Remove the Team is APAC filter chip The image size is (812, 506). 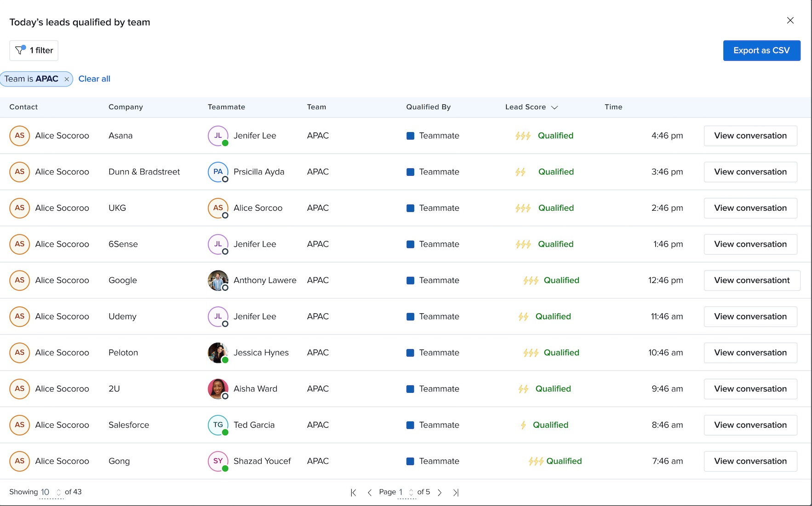[67, 79]
